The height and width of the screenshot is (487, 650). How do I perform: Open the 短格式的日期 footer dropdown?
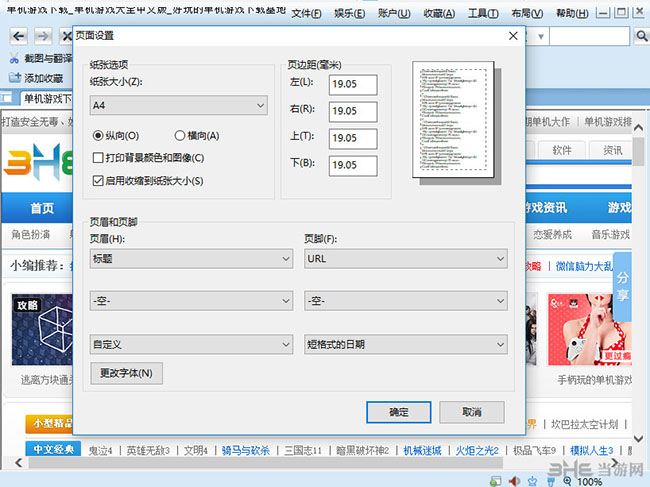pyautogui.click(x=406, y=344)
